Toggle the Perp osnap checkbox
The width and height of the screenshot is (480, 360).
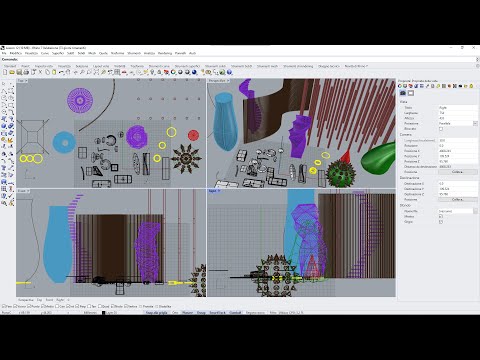point(77,306)
